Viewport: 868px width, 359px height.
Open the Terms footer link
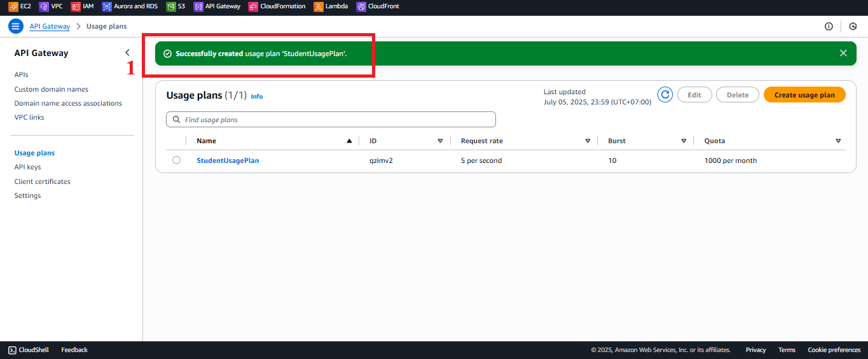pyautogui.click(x=787, y=350)
